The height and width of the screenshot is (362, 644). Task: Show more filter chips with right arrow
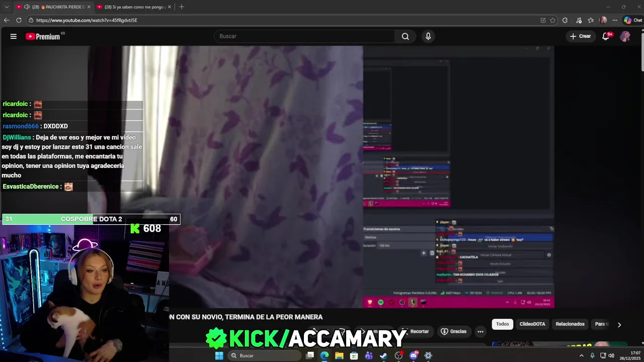tap(619, 325)
